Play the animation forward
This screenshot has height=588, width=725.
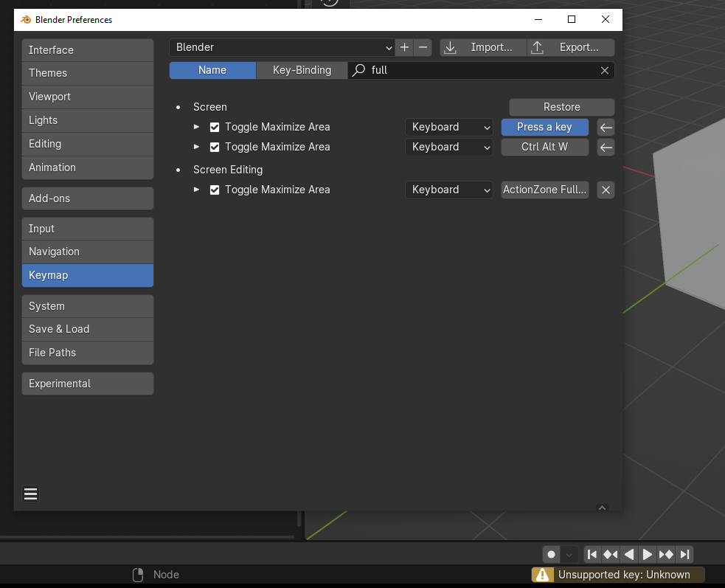tap(647, 554)
